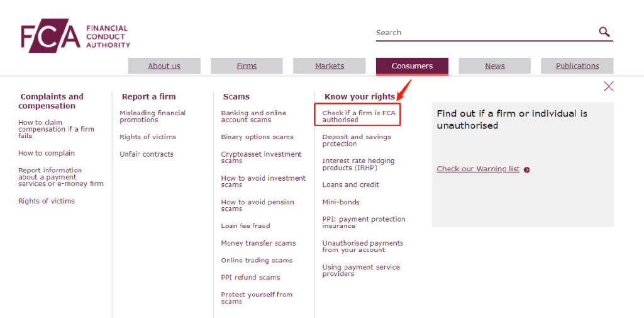Open the How to complain link
Viewport: 644px width, 318px height.
pos(47,153)
